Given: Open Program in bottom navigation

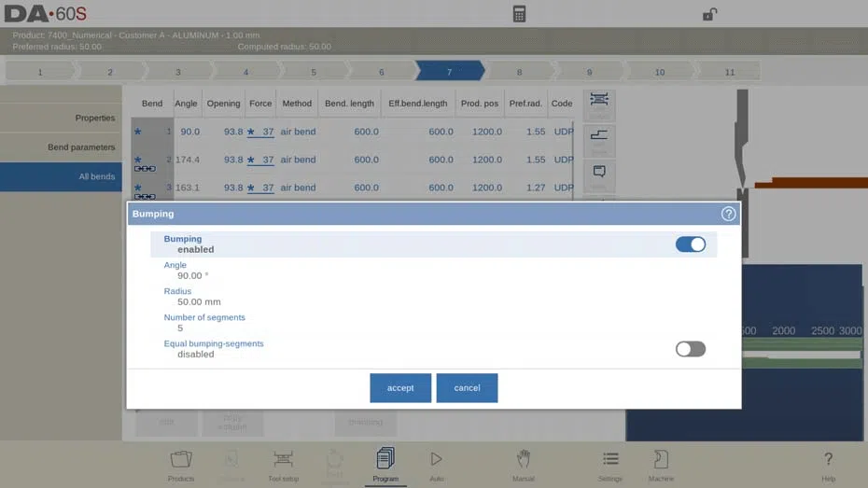Looking at the screenshot, I should pyautogui.click(x=385, y=466).
